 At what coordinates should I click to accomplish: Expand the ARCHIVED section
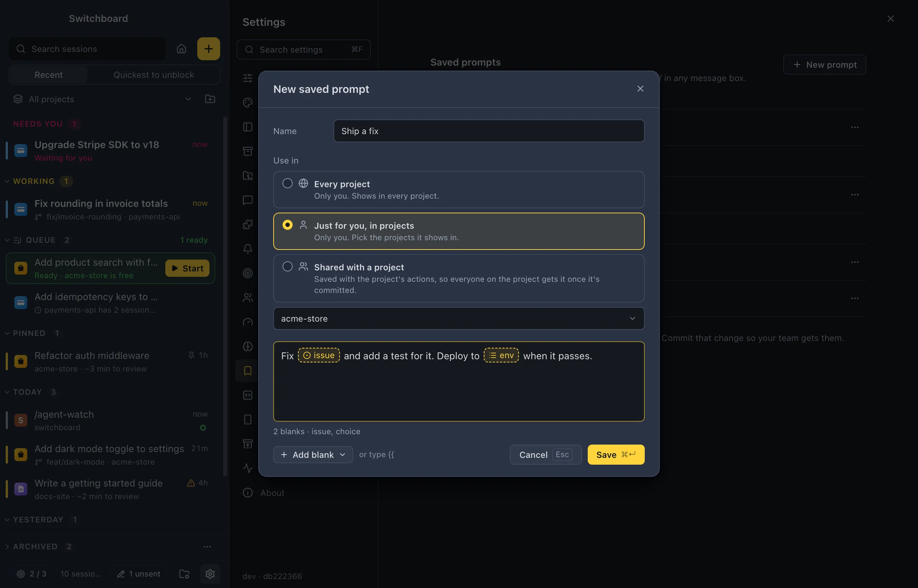7,547
